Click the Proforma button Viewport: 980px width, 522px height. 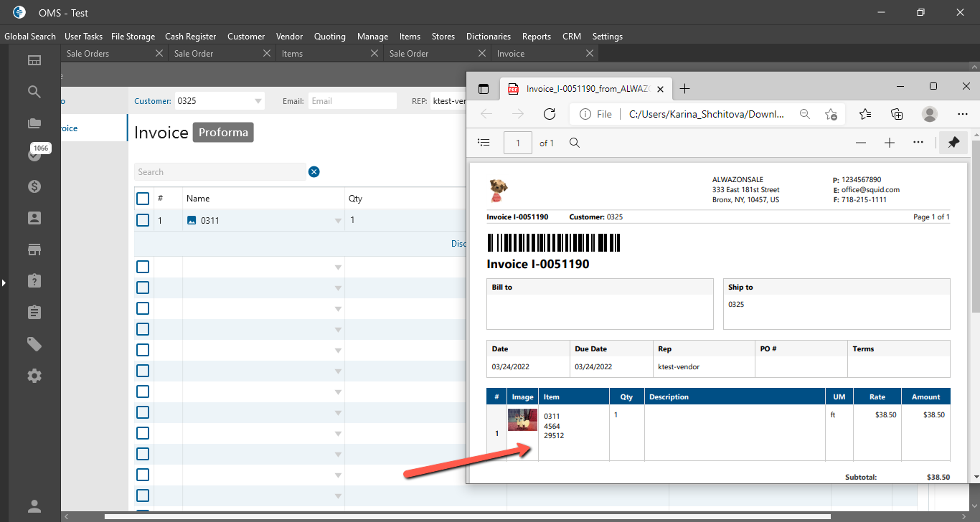pyautogui.click(x=223, y=133)
